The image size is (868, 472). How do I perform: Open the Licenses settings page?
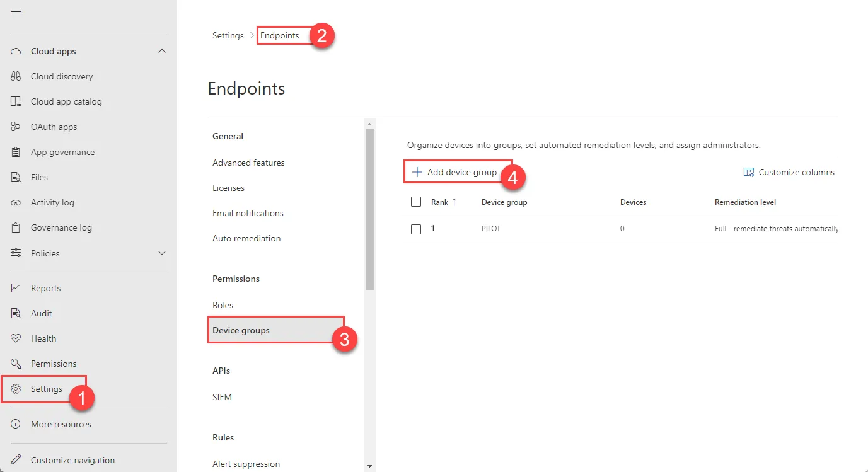coord(228,188)
